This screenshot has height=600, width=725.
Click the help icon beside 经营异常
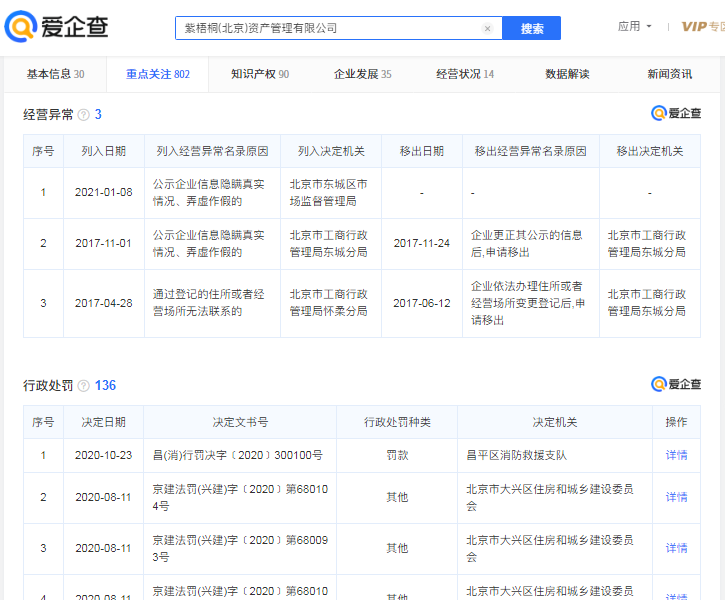point(84,115)
